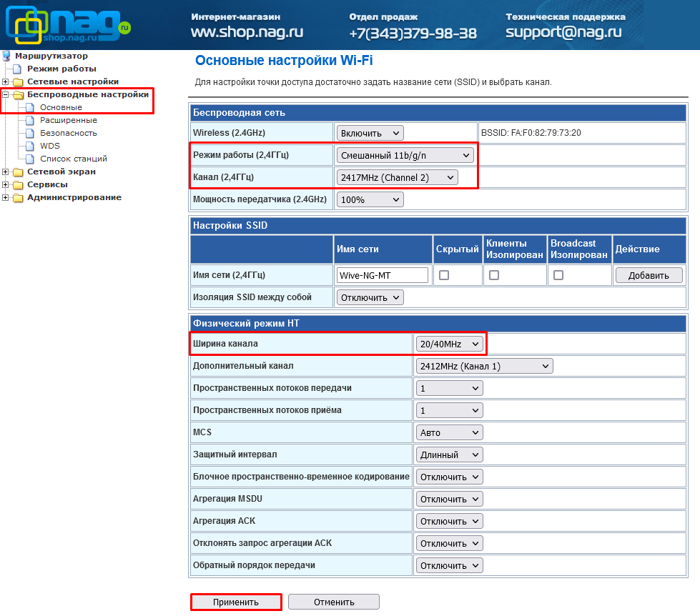Check the Клиенты Изолированы checkbox

tap(494, 275)
